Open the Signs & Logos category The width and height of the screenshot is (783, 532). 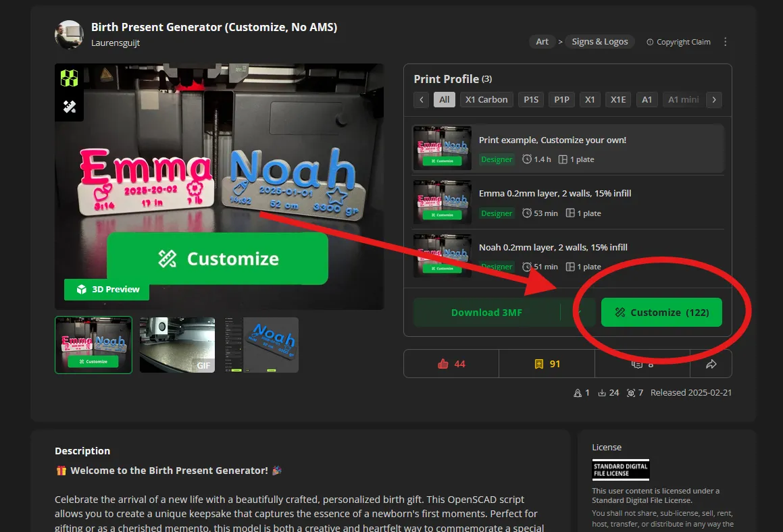click(x=599, y=42)
